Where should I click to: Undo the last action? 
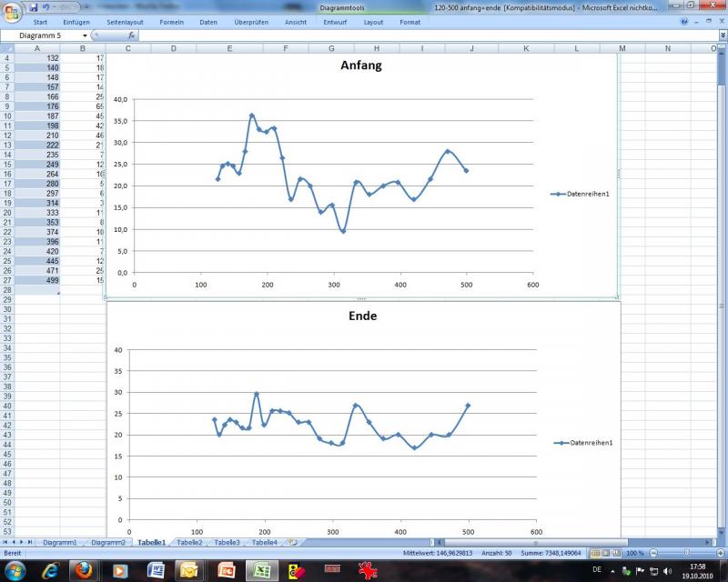[45, 7]
